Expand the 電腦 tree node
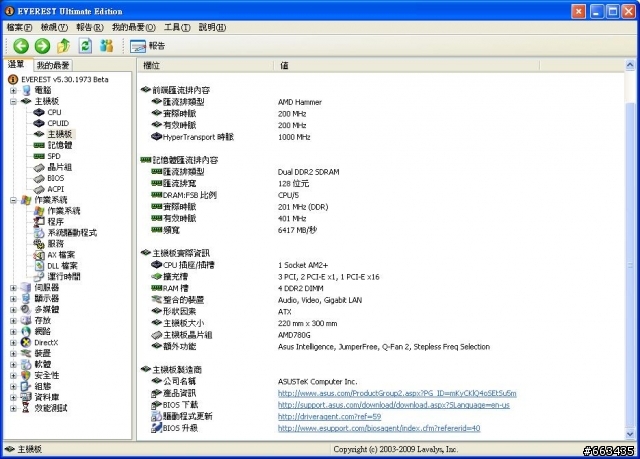Screen dimensions: 640x459 [x=13, y=90]
